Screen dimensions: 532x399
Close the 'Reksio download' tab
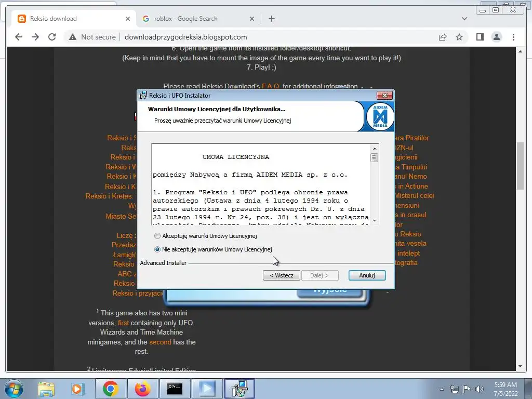[x=128, y=19]
